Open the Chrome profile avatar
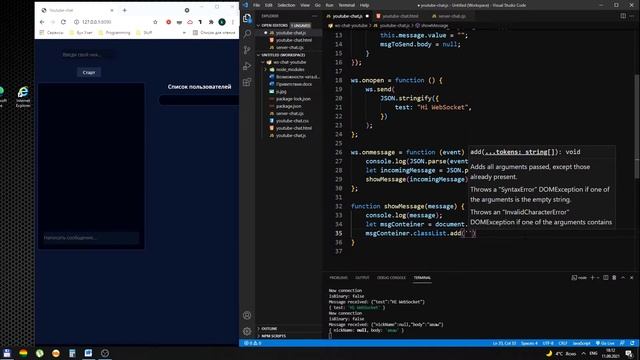The width and height of the screenshot is (640, 360). tap(222, 22)
